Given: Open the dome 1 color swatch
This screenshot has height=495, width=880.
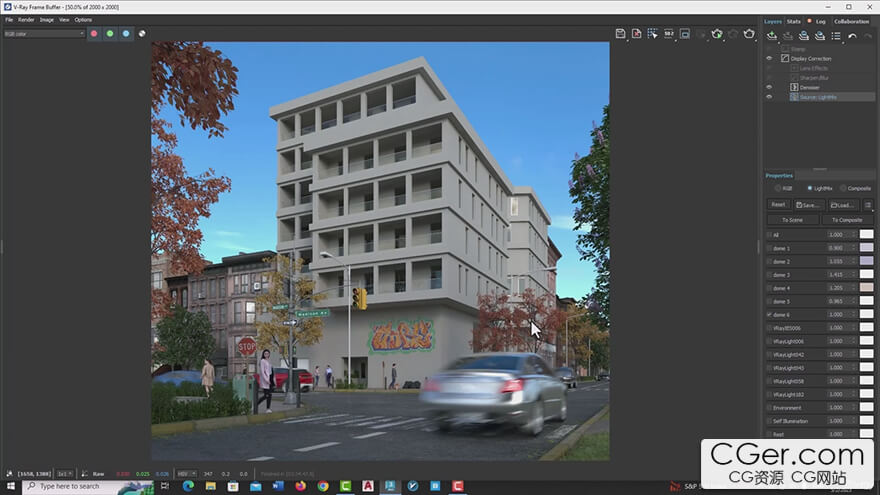Looking at the screenshot, I should pos(867,248).
